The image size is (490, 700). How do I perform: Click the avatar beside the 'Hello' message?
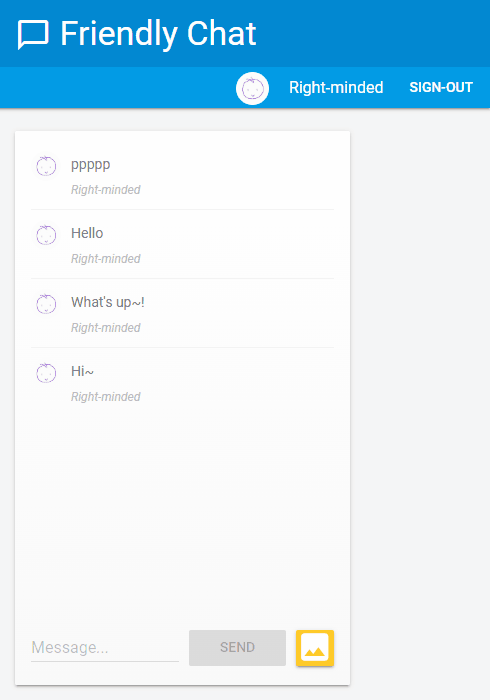[46, 235]
